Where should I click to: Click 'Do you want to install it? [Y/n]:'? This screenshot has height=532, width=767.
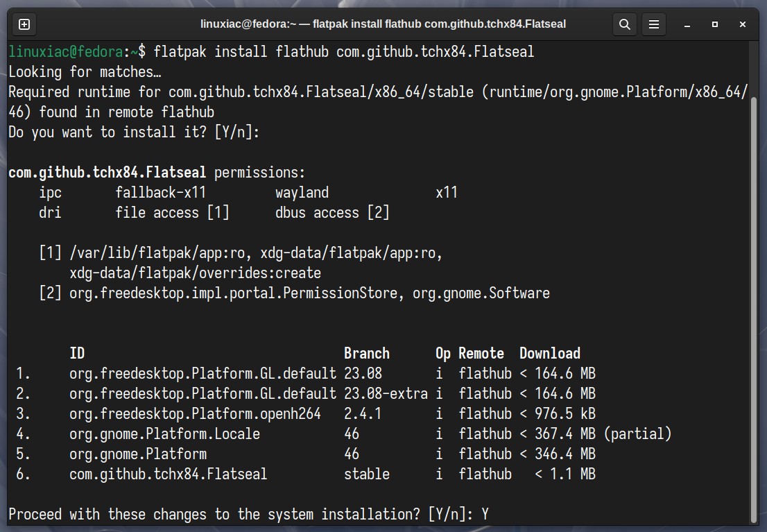pos(134,132)
